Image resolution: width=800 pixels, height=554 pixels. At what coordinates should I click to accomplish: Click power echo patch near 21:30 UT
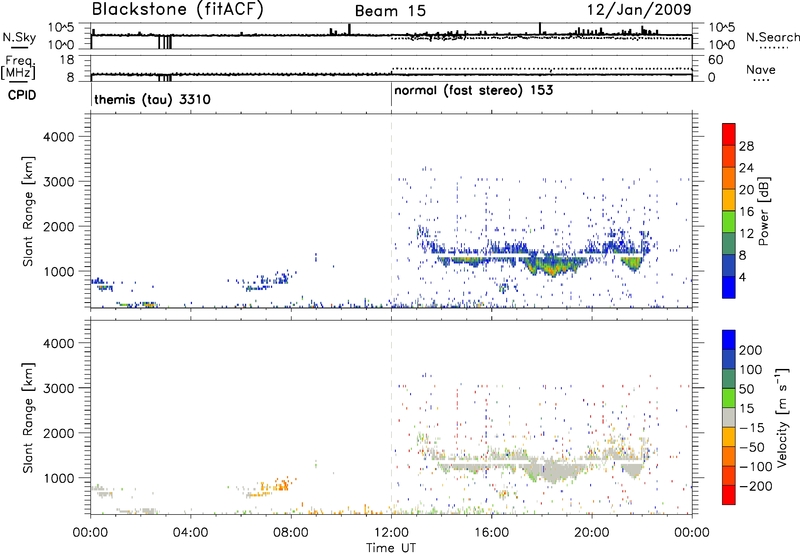click(633, 263)
